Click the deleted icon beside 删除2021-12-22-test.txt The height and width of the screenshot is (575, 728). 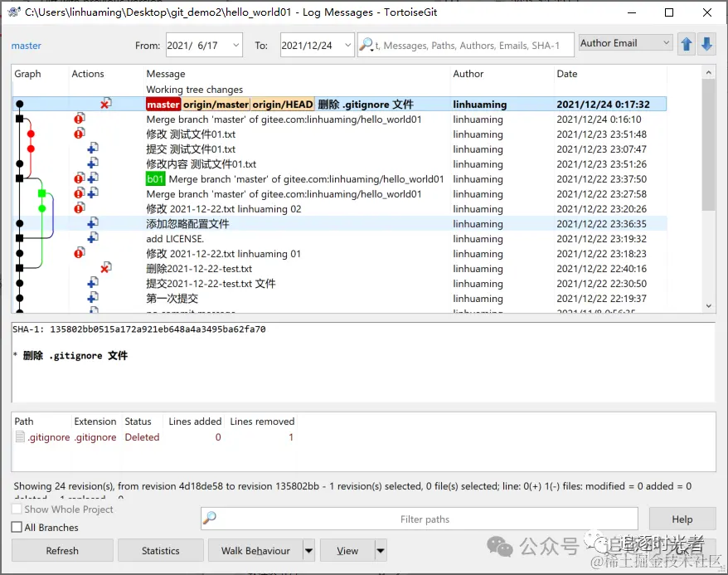point(106,268)
